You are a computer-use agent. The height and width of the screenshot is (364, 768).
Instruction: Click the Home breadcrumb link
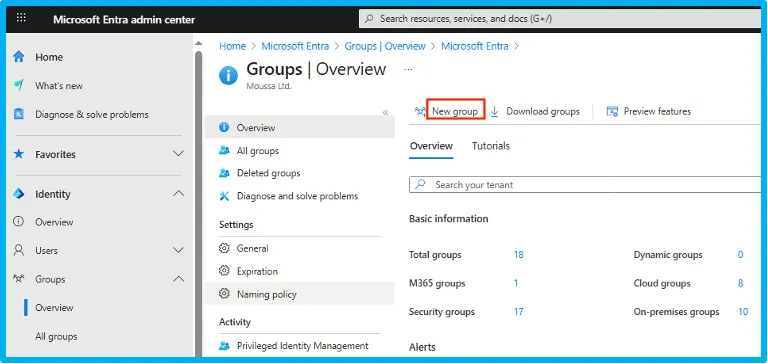coord(232,46)
